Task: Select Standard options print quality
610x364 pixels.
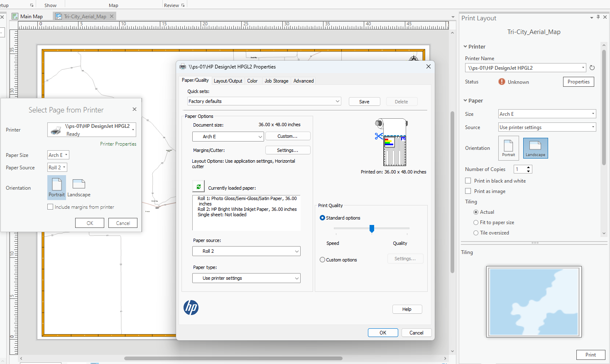Action: pyautogui.click(x=322, y=217)
